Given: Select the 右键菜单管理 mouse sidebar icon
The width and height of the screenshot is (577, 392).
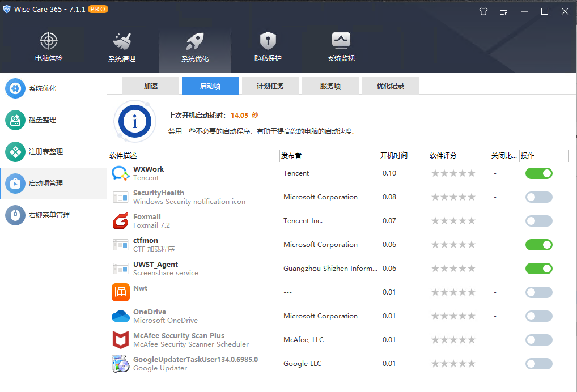Looking at the screenshot, I should point(15,215).
